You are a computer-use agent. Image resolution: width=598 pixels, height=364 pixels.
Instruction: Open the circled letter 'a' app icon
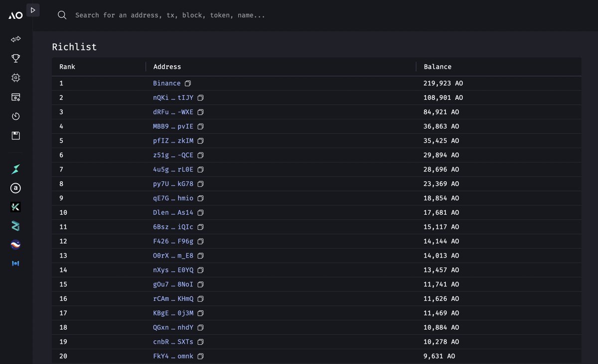[x=16, y=188]
